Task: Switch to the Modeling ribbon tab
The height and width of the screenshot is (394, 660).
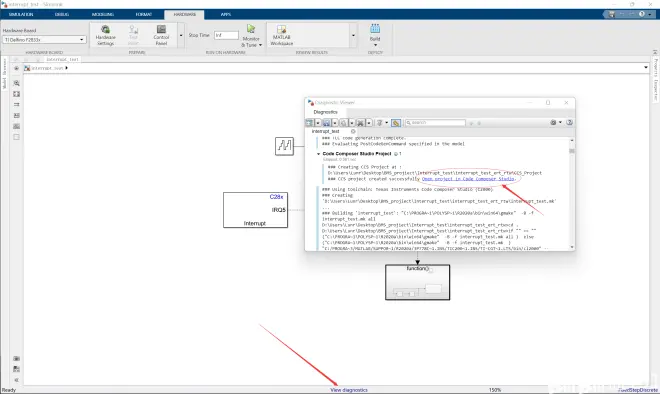Action: [x=103, y=14]
